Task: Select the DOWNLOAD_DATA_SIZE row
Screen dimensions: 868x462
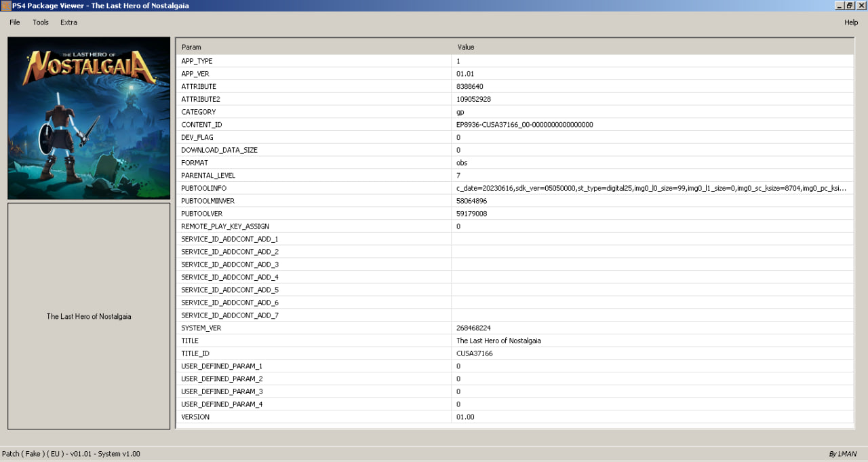Action: tap(515, 150)
